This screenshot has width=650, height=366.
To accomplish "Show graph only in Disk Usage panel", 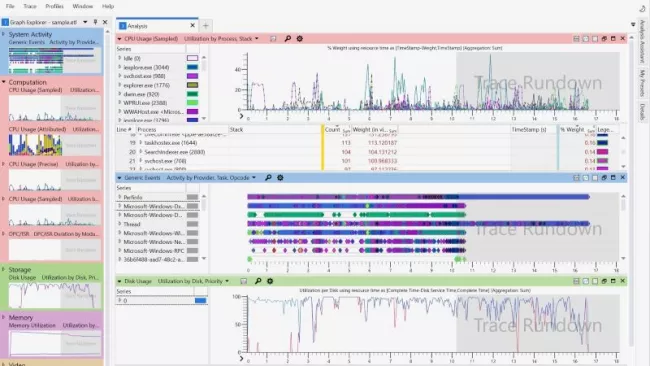I will [x=586, y=281].
